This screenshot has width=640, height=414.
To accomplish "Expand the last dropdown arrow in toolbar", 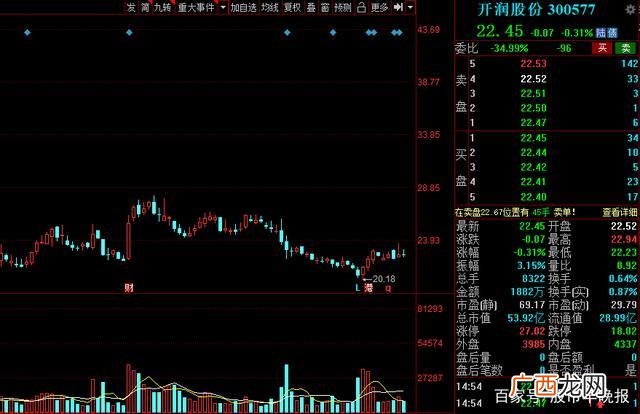I will [410, 7].
